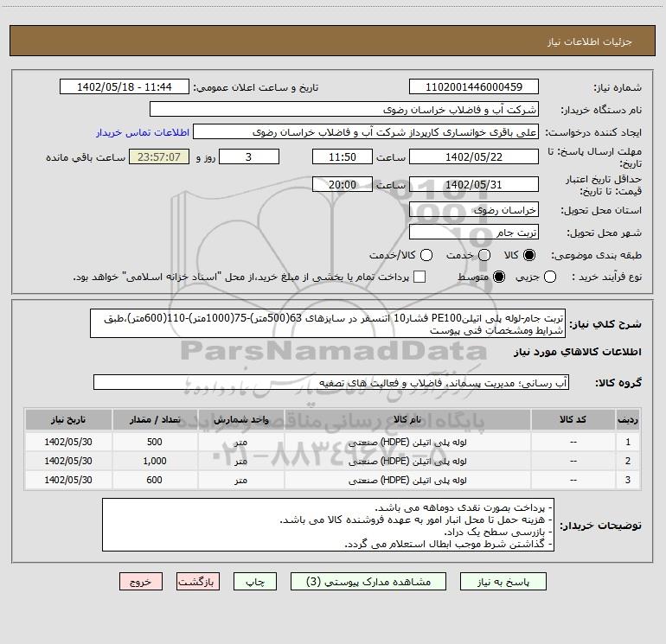Click the 'کد کالا' column header
The height and width of the screenshot is (644, 666).
pyautogui.click(x=573, y=419)
